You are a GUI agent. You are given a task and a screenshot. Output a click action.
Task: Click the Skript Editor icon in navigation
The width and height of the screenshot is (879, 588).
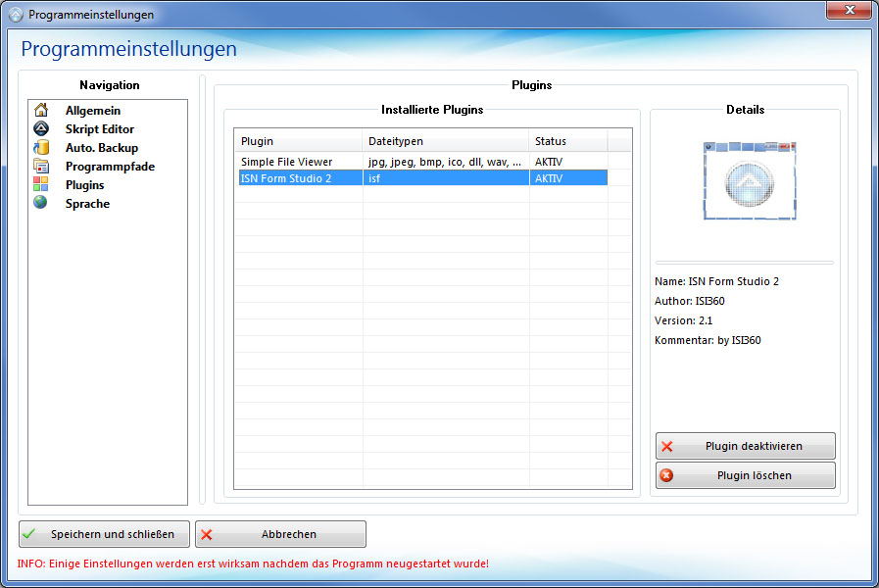click(x=41, y=129)
